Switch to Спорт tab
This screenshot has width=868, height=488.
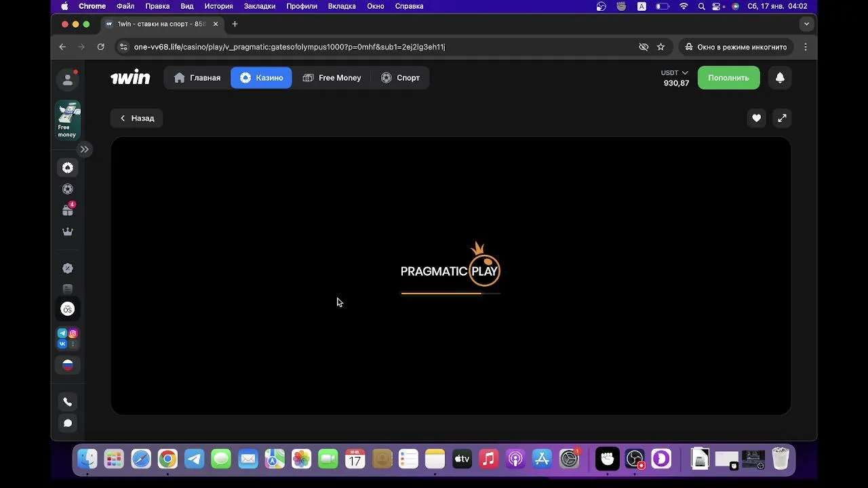[x=401, y=78]
